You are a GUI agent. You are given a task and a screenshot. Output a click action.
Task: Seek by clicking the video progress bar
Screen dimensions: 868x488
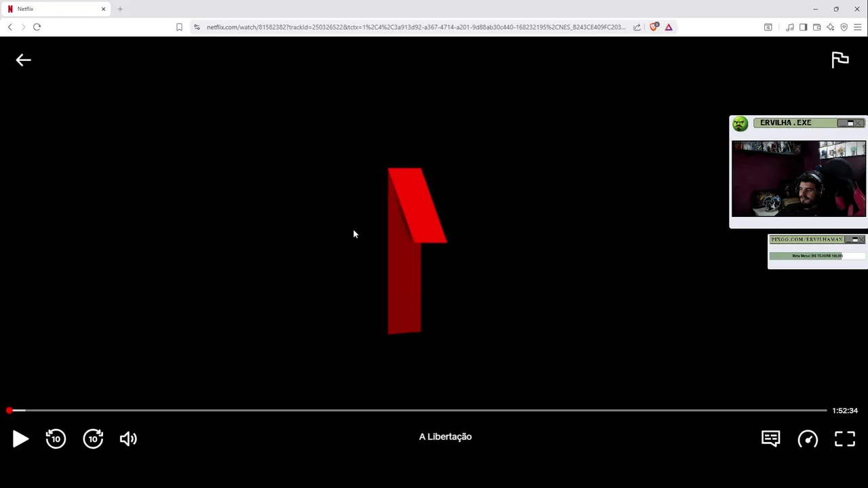click(x=417, y=410)
